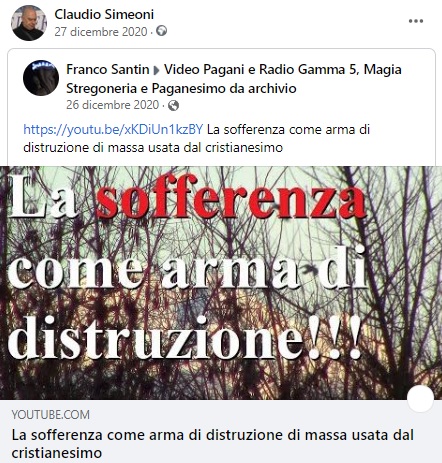Click the YOUTUBE.COM source label
This screenshot has height=463, width=442.
[51, 415]
